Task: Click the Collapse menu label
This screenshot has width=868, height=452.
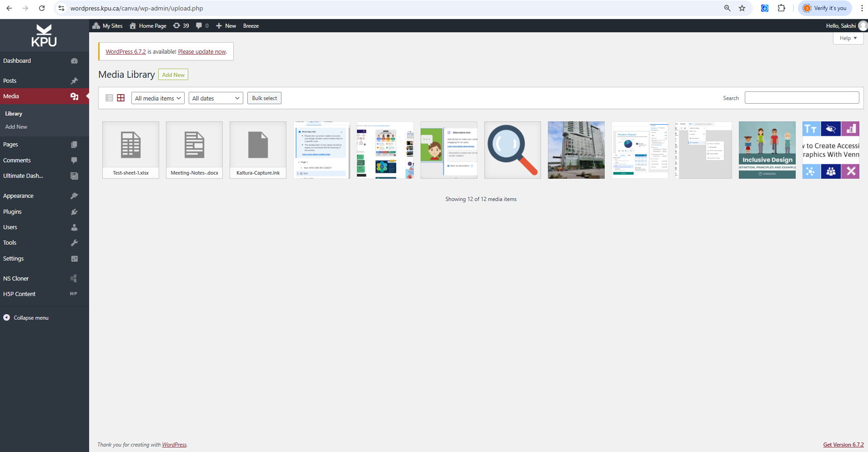Action: (x=31, y=318)
